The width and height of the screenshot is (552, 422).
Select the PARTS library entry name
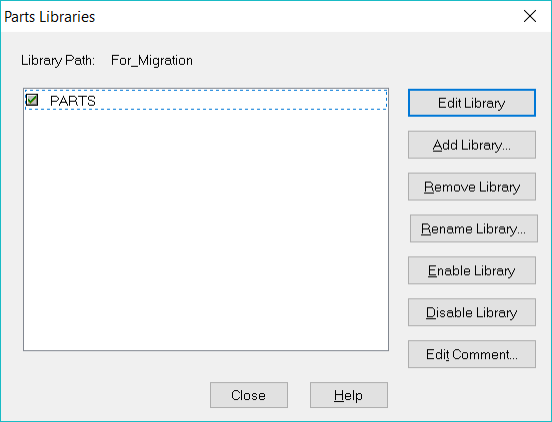click(x=73, y=101)
